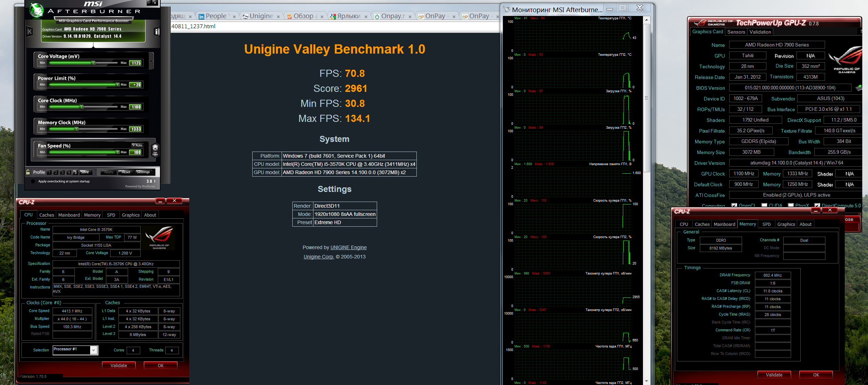The image size is (868, 385).
Task: Click the Afterburner lock profile padlock icon
Action: 28,172
